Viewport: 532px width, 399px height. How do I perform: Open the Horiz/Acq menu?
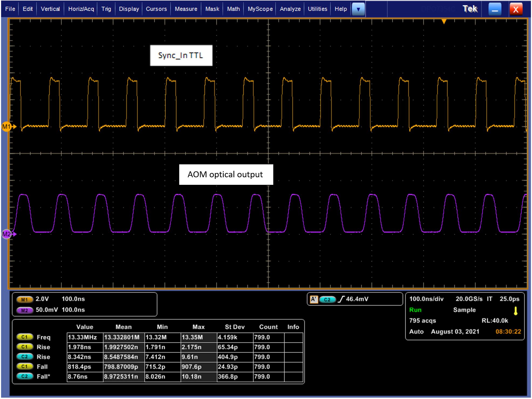(x=81, y=9)
